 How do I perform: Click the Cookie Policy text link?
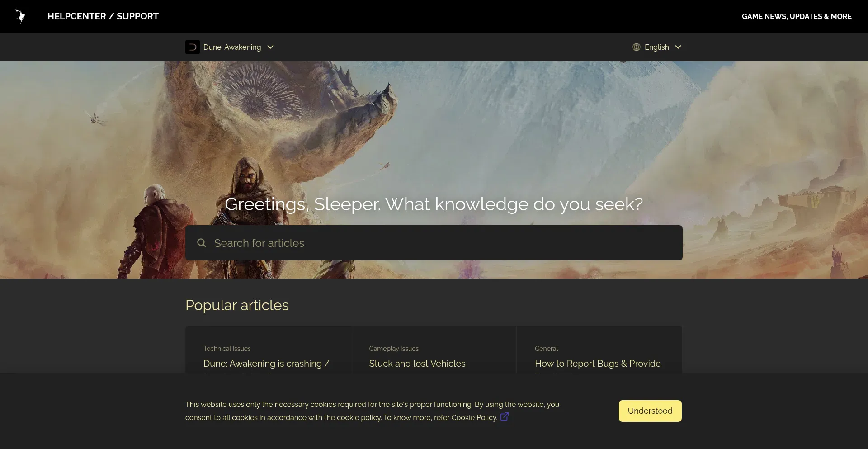[474, 417]
